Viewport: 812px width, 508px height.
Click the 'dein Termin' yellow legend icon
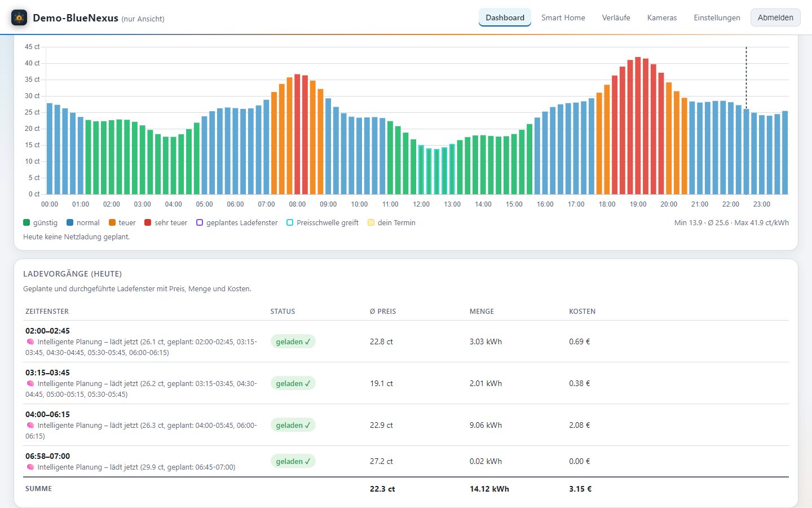pyautogui.click(x=371, y=222)
